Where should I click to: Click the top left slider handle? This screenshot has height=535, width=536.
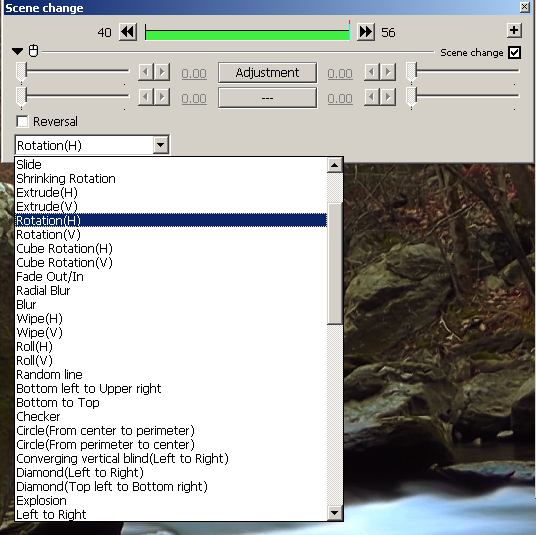(21, 72)
